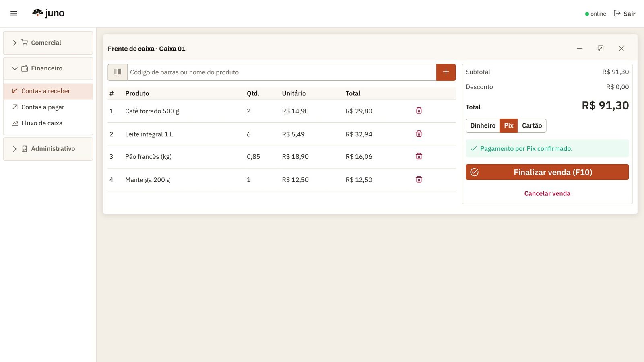Minimize the Frente de caixa panel
This screenshot has height=362, width=644.
(x=580, y=49)
